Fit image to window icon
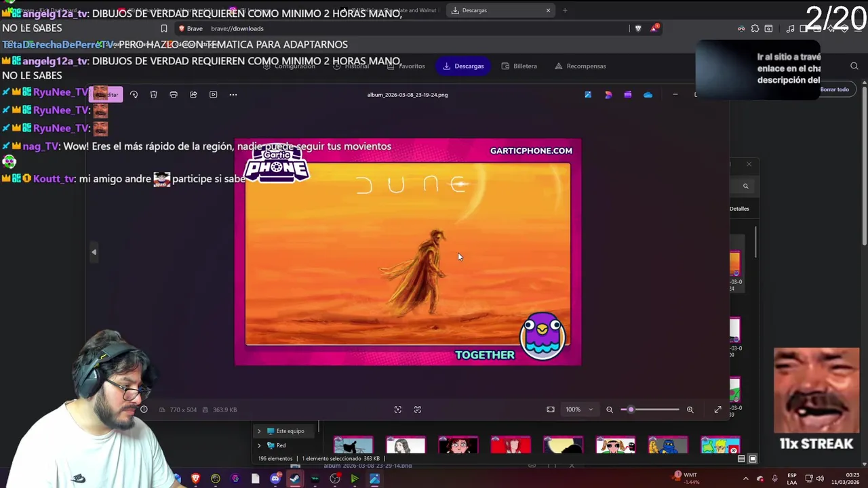 pos(551,409)
